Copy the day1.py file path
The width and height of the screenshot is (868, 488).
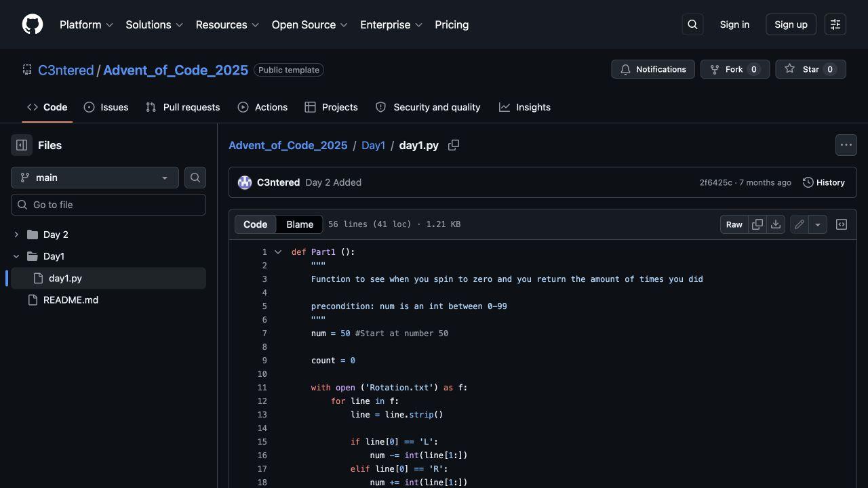[x=454, y=145]
